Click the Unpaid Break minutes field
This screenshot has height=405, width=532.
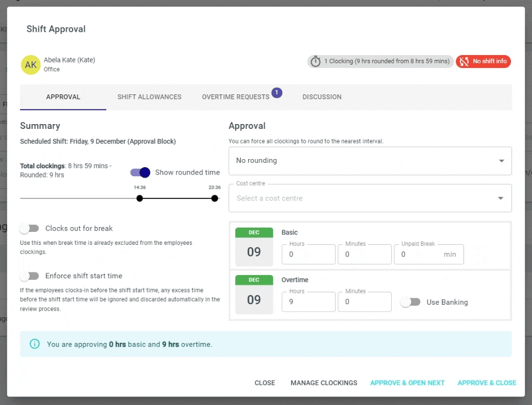click(429, 254)
